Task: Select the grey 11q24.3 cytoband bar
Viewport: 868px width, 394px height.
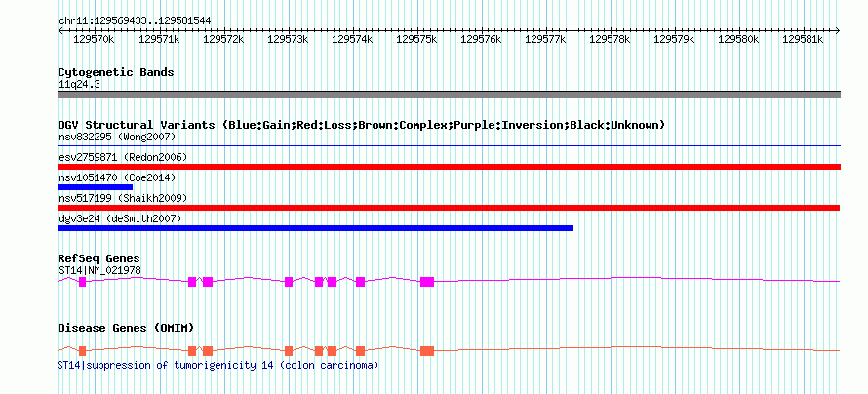Action: [449, 95]
